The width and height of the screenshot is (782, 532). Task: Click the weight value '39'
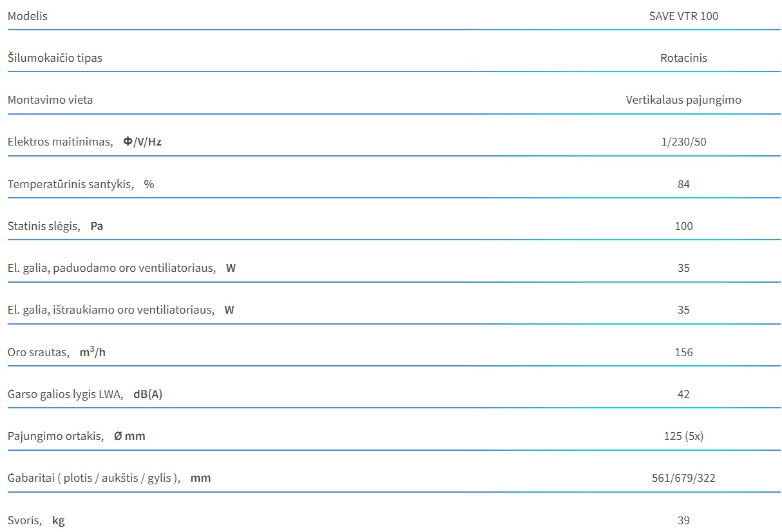[683, 520]
